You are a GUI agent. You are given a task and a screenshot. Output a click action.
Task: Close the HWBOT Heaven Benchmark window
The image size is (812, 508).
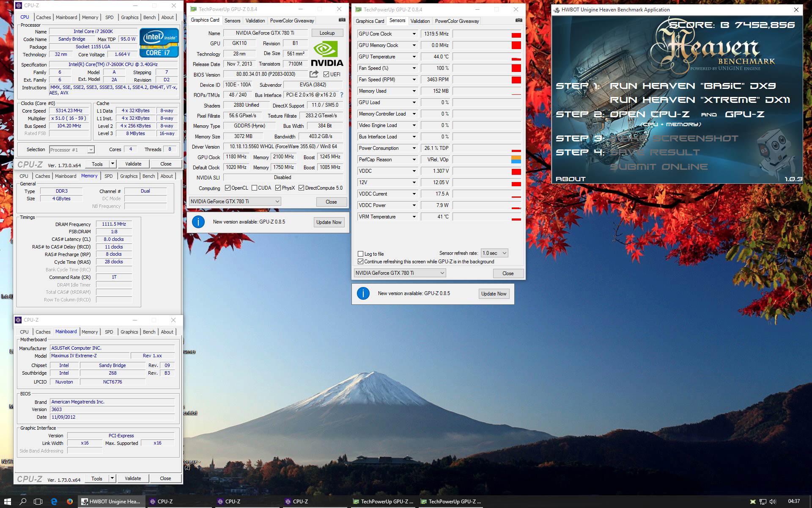tap(796, 10)
